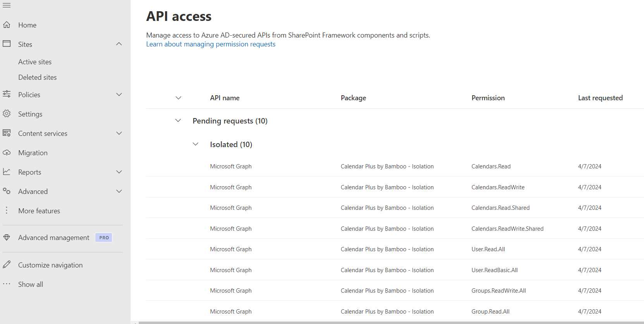Expand the Advanced section chevron
The width and height of the screenshot is (644, 324).
pyautogui.click(x=119, y=191)
